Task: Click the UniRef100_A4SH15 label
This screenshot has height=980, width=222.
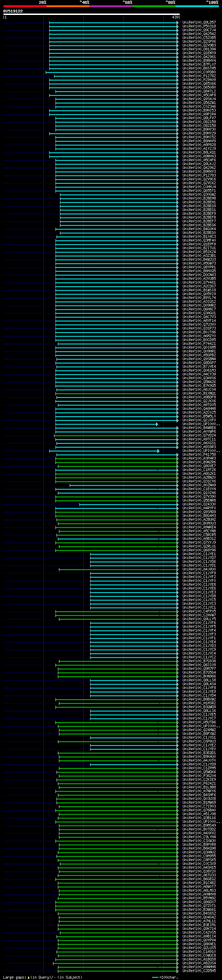Action: tap(199, 867)
